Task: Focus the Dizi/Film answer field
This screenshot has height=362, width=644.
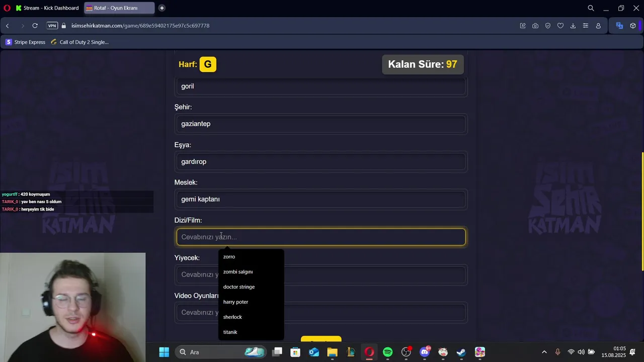Action: click(321, 237)
